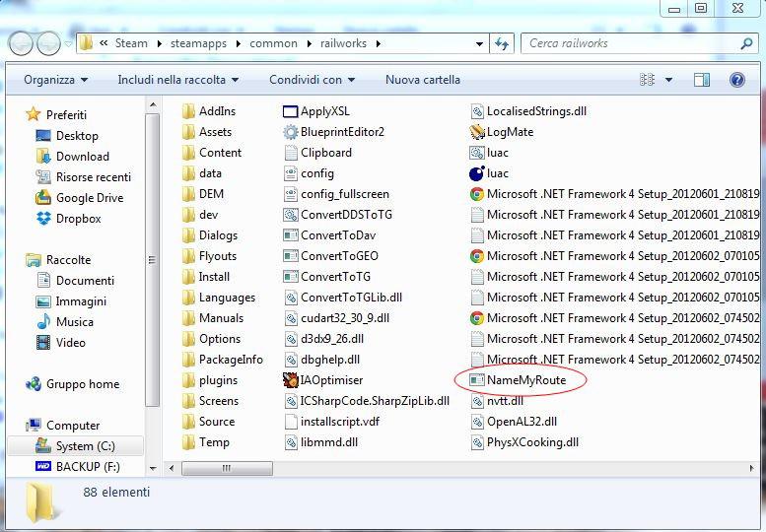Open the help question mark icon
Image resolution: width=766 pixels, height=532 pixels.
737,80
